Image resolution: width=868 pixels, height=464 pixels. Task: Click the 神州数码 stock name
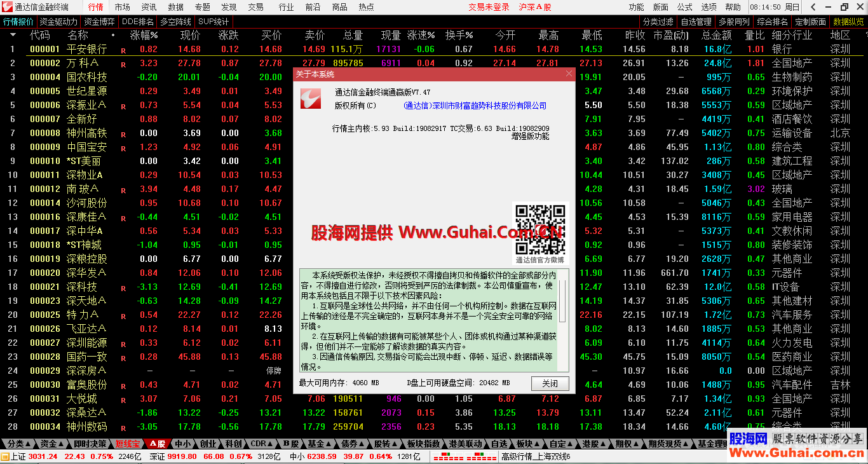click(x=87, y=426)
